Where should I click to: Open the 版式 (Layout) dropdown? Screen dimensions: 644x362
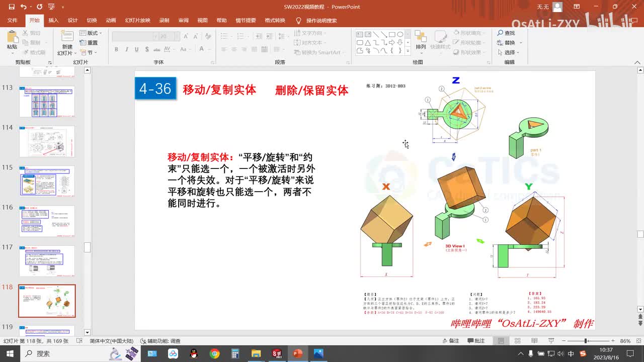[91, 33]
